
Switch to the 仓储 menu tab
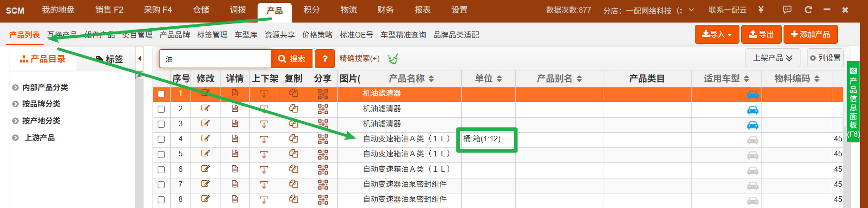pos(201,10)
